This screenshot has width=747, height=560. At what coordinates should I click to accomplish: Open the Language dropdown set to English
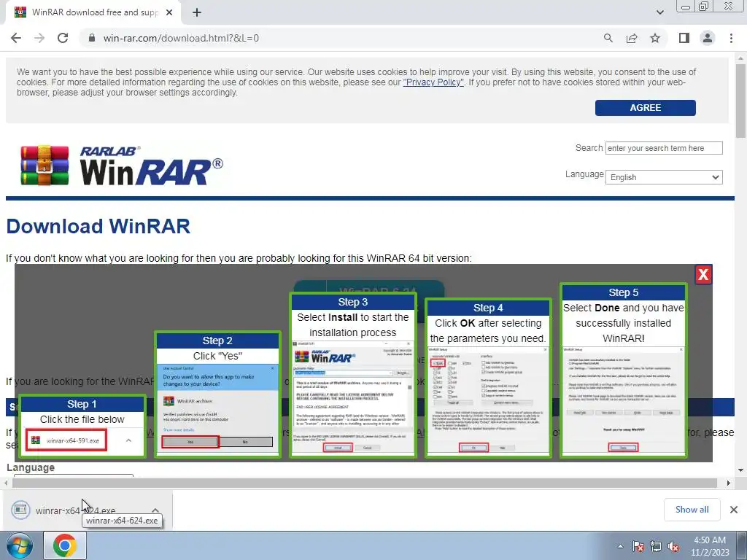pyautogui.click(x=664, y=177)
